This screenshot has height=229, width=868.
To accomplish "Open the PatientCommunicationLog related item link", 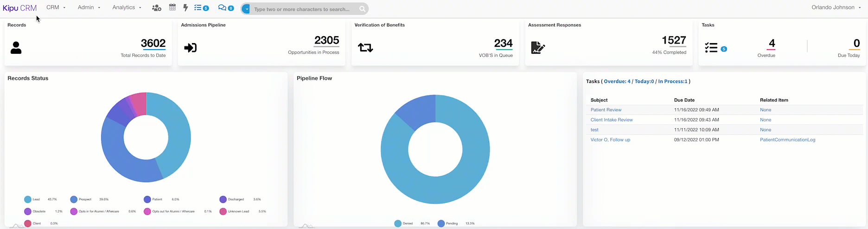I will coord(787,140).
